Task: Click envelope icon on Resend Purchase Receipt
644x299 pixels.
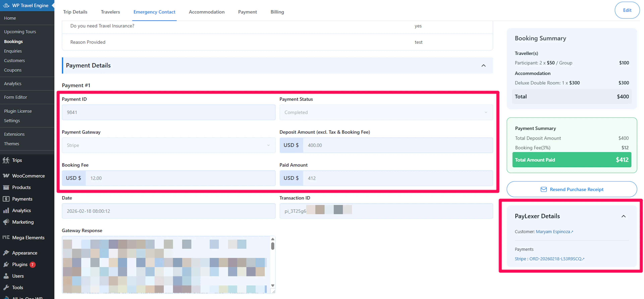Action: [544, 189]
